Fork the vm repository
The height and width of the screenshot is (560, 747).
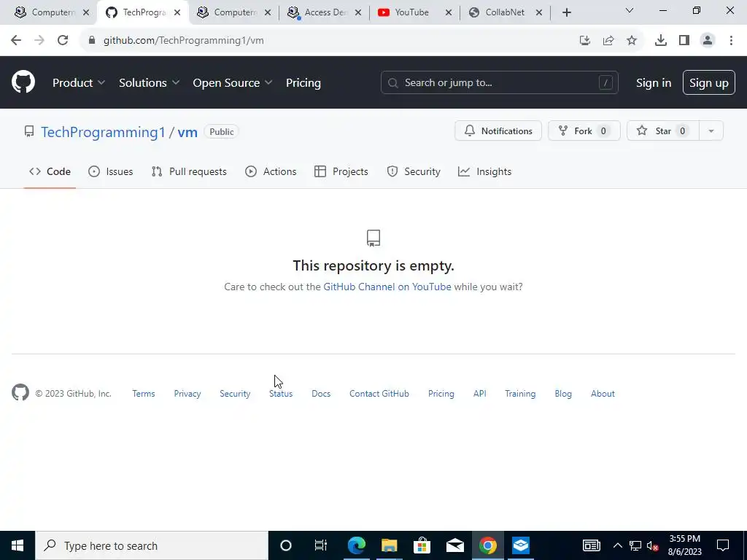tap(584, 131)
